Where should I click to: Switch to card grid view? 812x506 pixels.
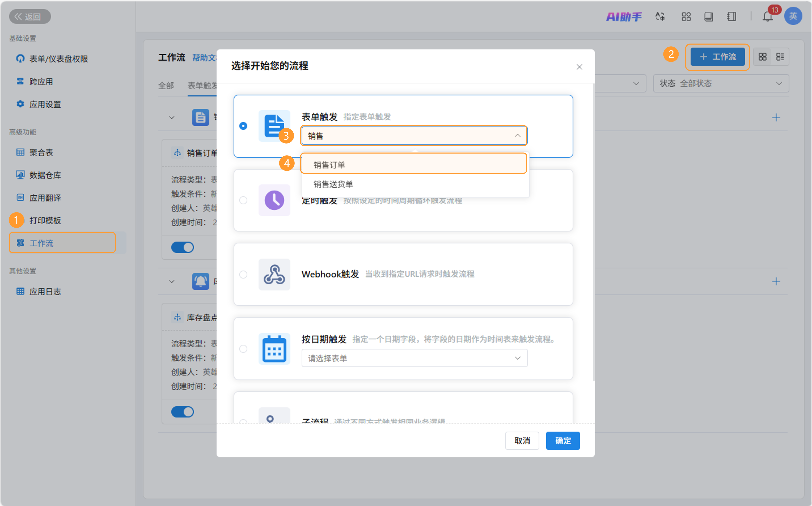click(762, 57)
